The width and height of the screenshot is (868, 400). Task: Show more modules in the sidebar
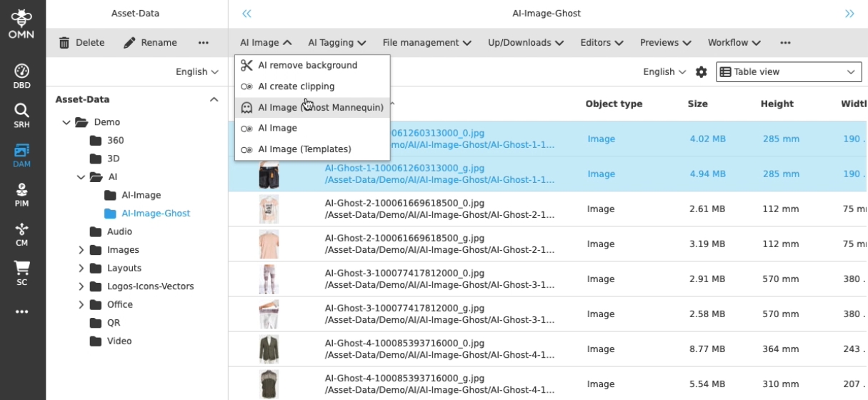[x=21, y=312]
